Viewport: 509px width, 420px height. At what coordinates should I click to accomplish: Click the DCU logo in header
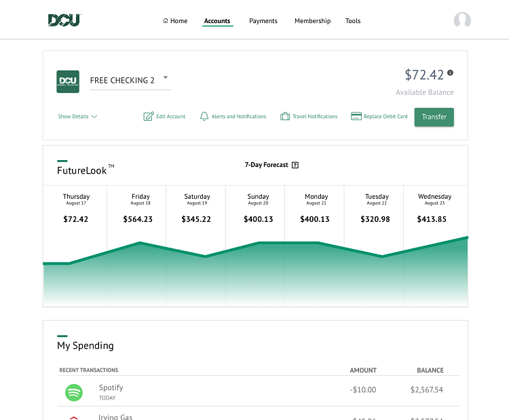click(64, 20)
